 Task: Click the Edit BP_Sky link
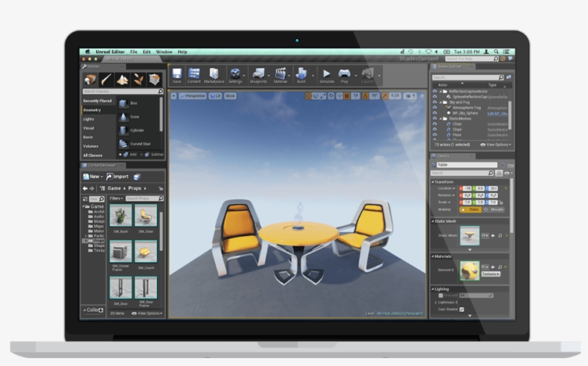497,113
